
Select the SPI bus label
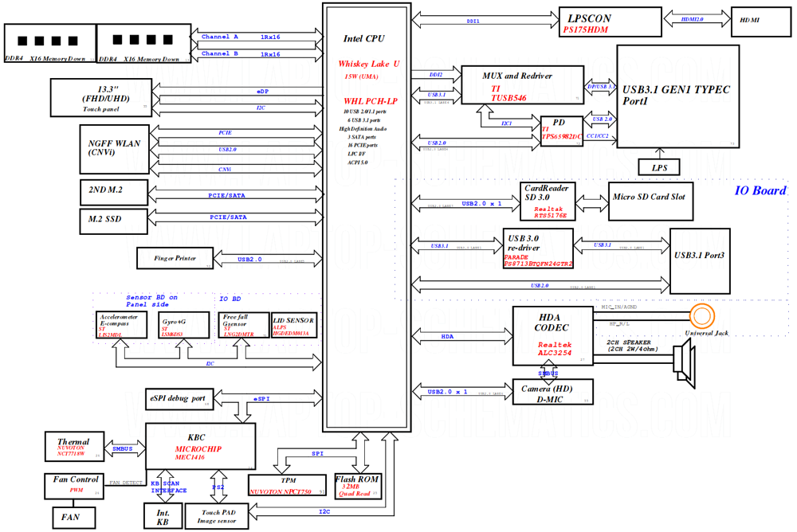[x=317, y=453]
